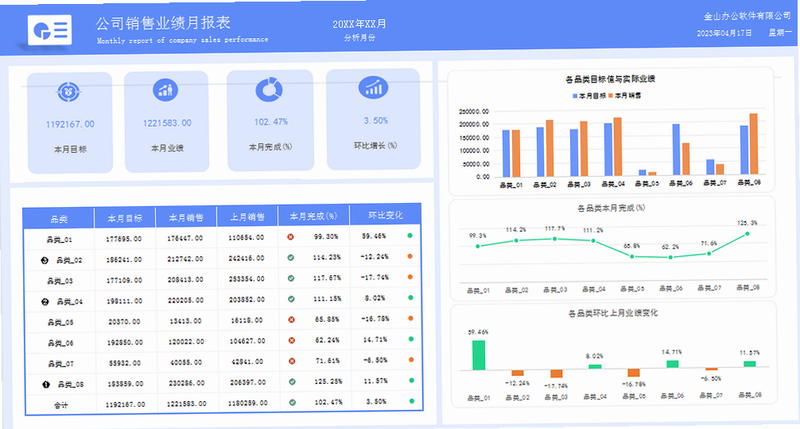Click the 250000.00 axis label on target chart

[x=474, y=112]
